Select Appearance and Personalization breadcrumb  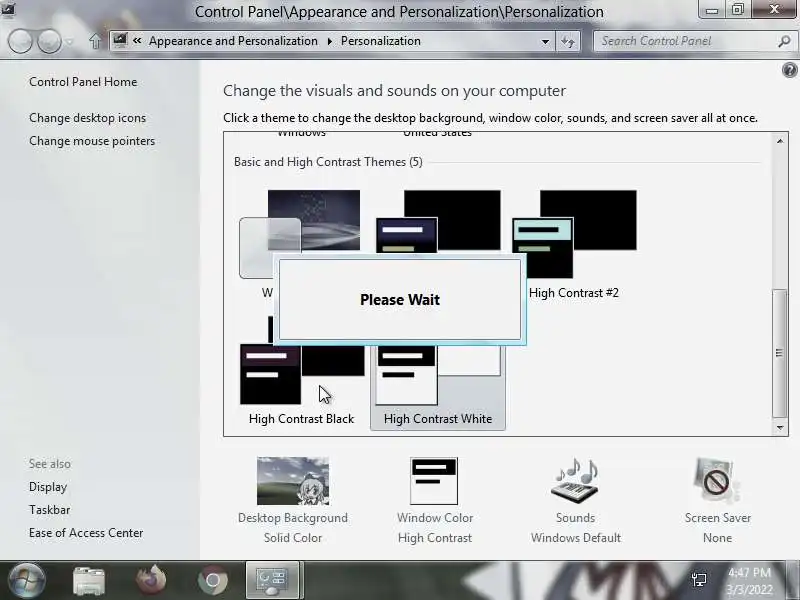click(233, 41)
